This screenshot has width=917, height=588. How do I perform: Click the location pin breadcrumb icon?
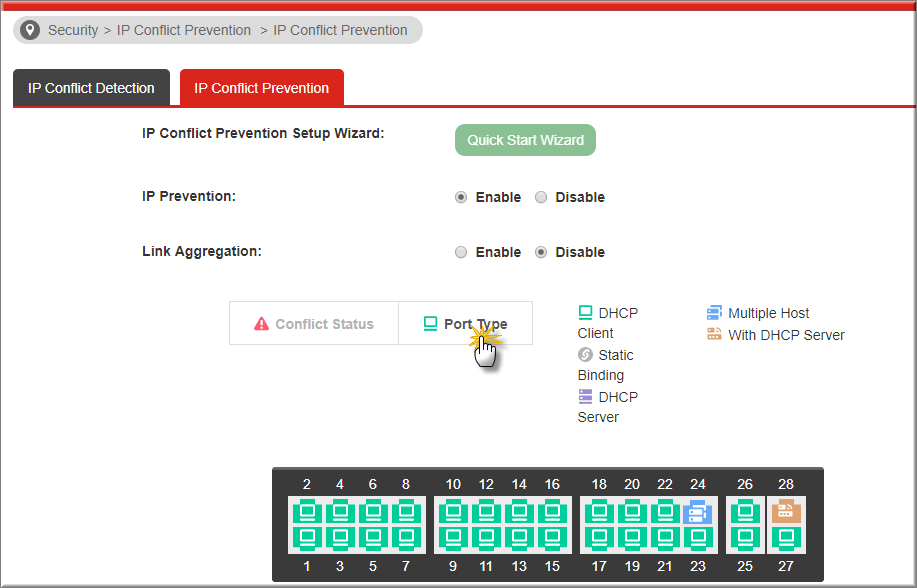[x=30, y=30]
